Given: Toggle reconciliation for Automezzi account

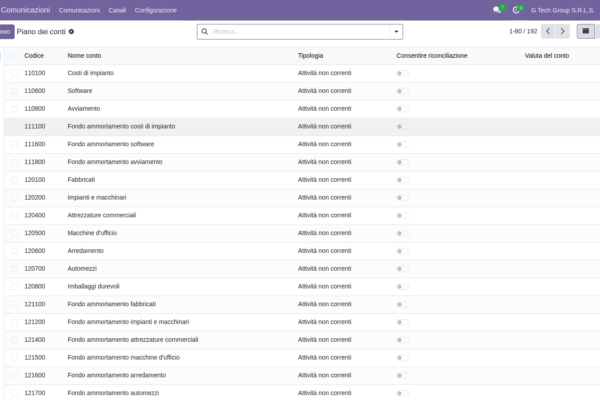Looking at the screenshot, I should point(403,269).
